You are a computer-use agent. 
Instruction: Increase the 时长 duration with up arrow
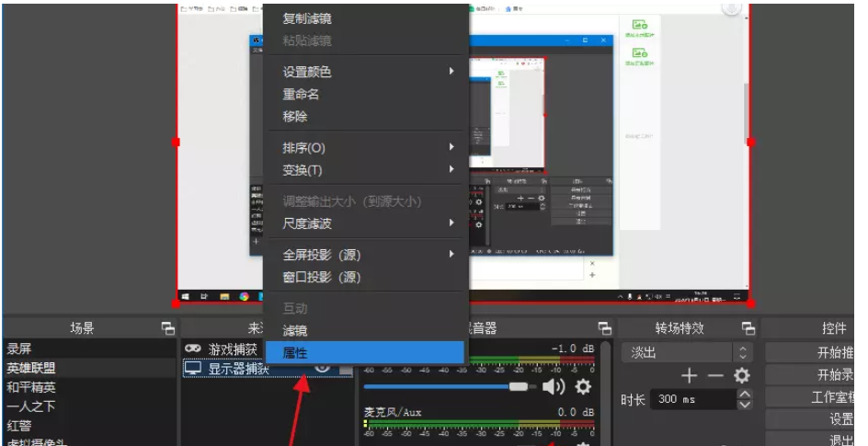(745, 394)
